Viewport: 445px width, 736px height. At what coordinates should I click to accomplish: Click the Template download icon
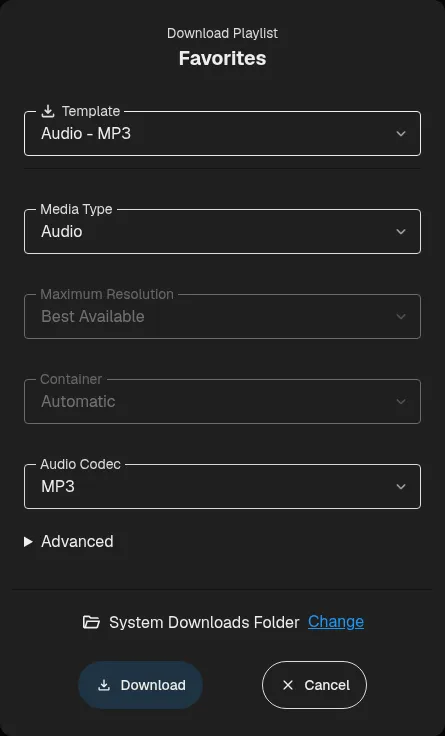(48, 111)
